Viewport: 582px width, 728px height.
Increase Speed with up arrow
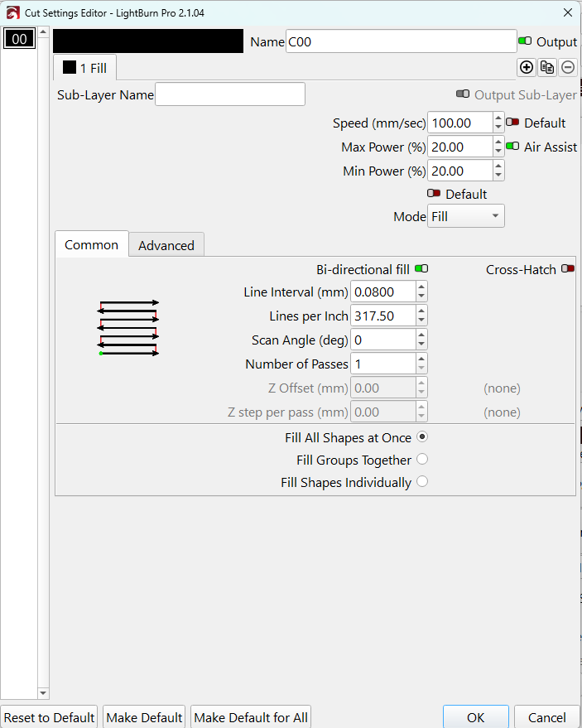click(498, 118)
